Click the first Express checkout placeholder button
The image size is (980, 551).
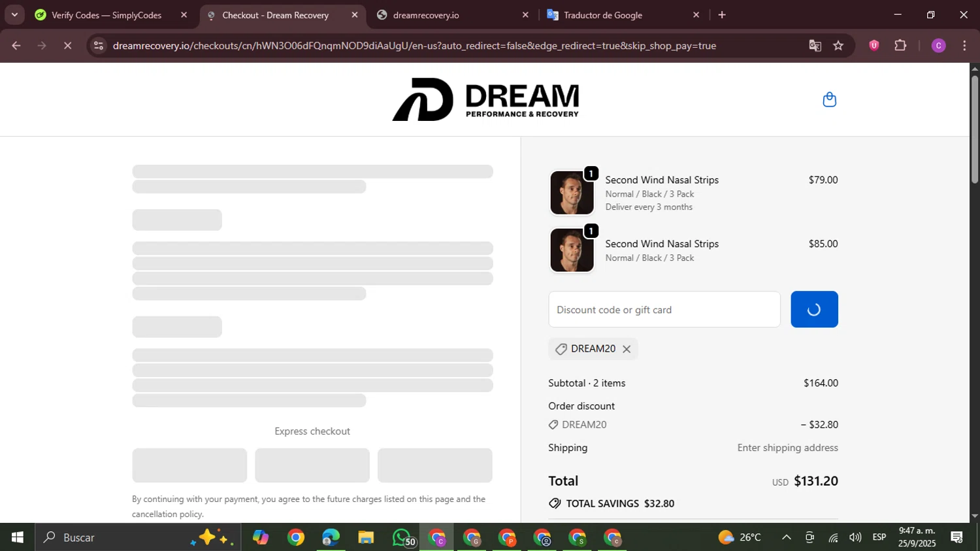[189, 465]
